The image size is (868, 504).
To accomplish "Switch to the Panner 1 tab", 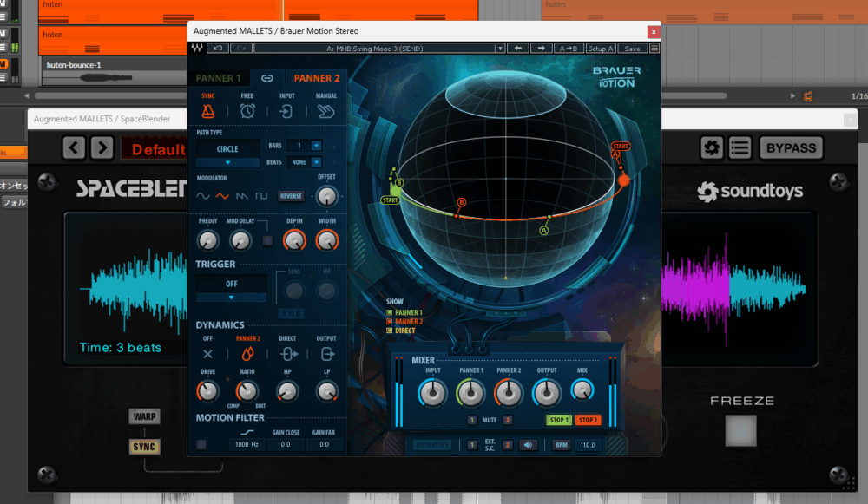I will pos(219,78).
